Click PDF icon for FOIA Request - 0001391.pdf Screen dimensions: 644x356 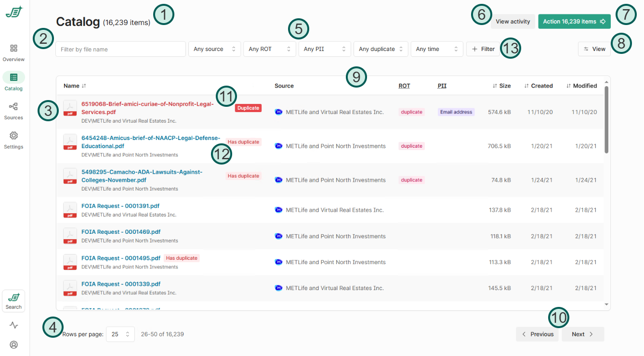(70, 210)
